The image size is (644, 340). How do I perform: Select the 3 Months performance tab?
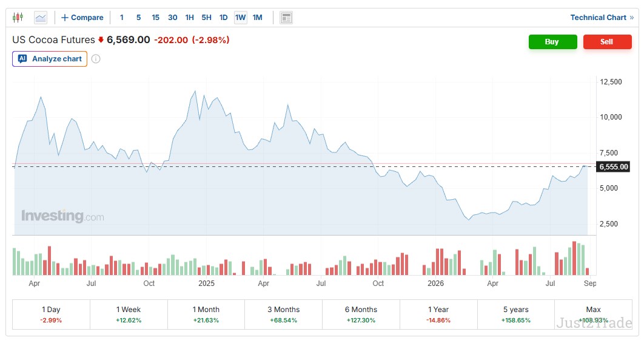(283, 314)
